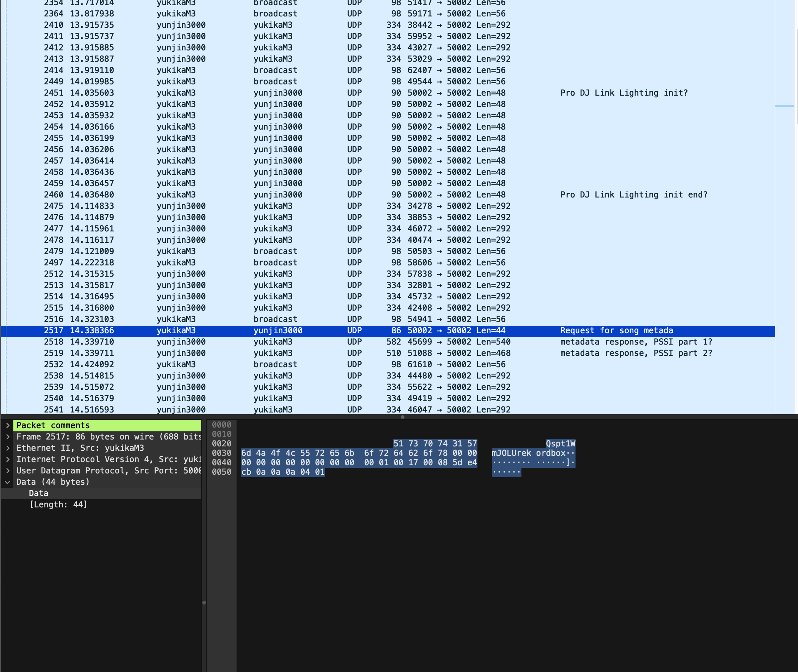Select packet 2459 at time 14.036457
The image size is (798, 672).
[388, 184]
